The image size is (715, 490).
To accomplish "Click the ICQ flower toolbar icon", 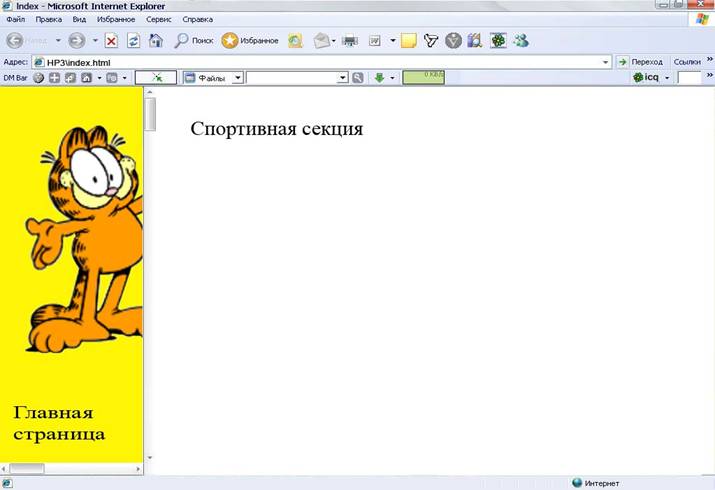I will coord(498,41).
